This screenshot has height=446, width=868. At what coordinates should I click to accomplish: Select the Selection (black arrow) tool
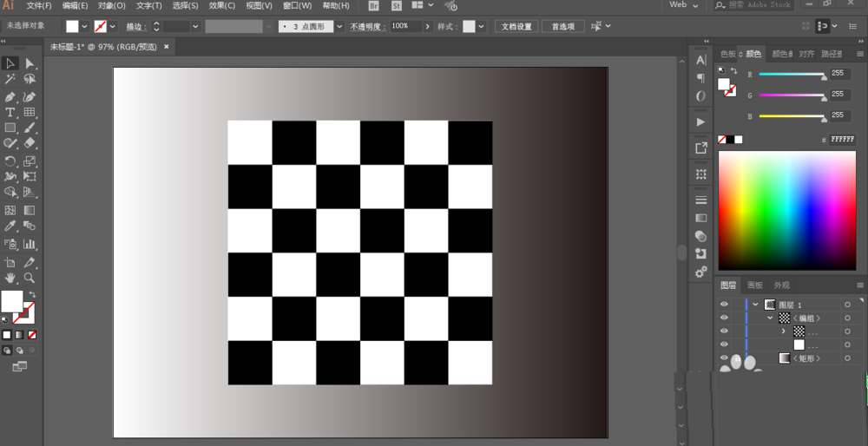point(10,63)
